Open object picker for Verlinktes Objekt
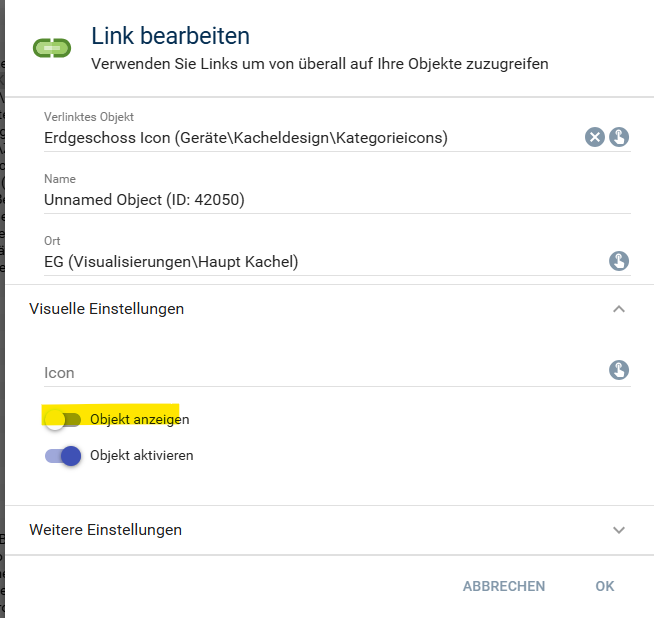The width and height of the screenshot is (654, 618). pyautogui.click(x=619, y=138)
